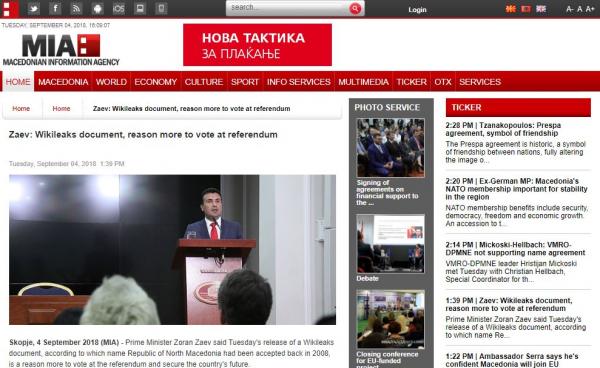600x368 pixels.
Task: Click in the search input field
Action: [288, 8]
